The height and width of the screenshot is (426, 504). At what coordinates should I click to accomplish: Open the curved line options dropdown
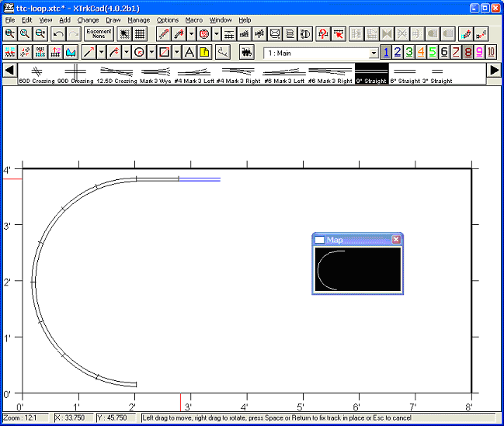click(127, 52)
